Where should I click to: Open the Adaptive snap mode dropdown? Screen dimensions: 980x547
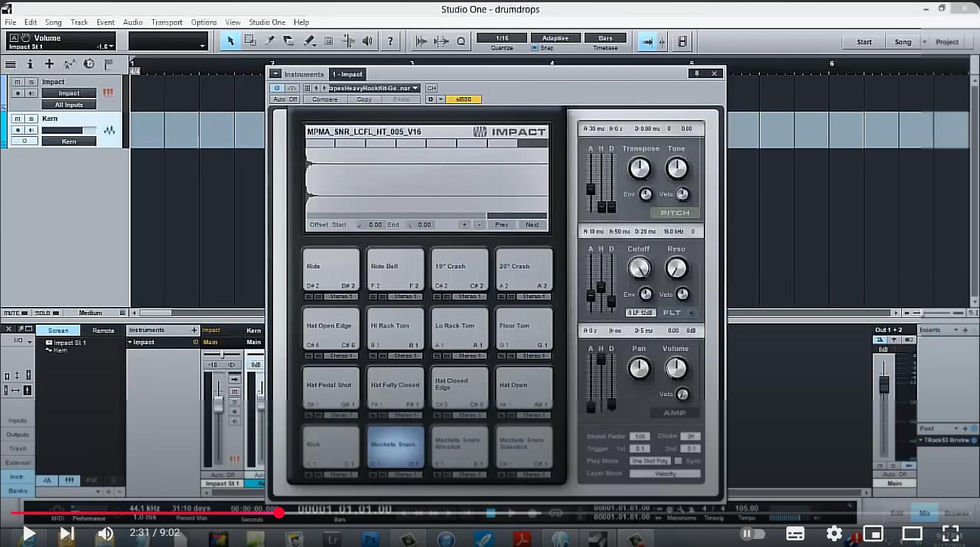point(556,38)
